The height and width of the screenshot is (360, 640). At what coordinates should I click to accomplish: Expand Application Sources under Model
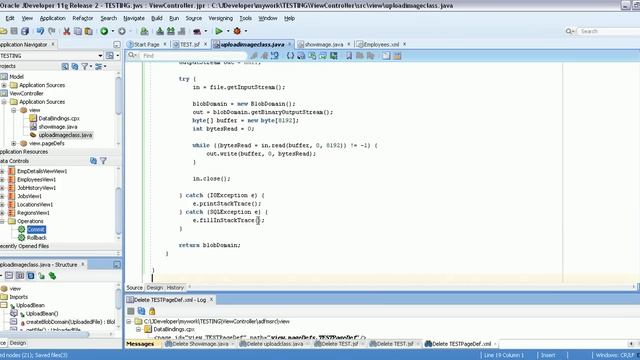[x=4, y=85]
